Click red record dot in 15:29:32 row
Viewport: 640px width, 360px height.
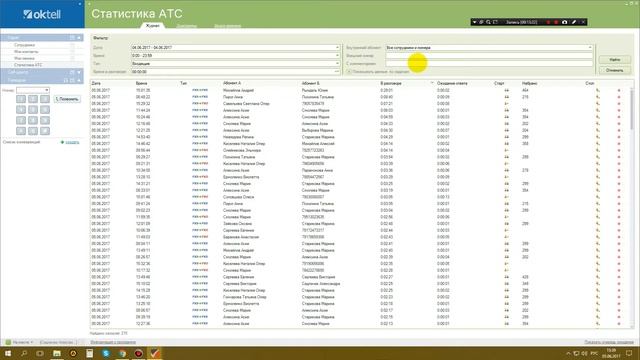click(x=619, y=104)
